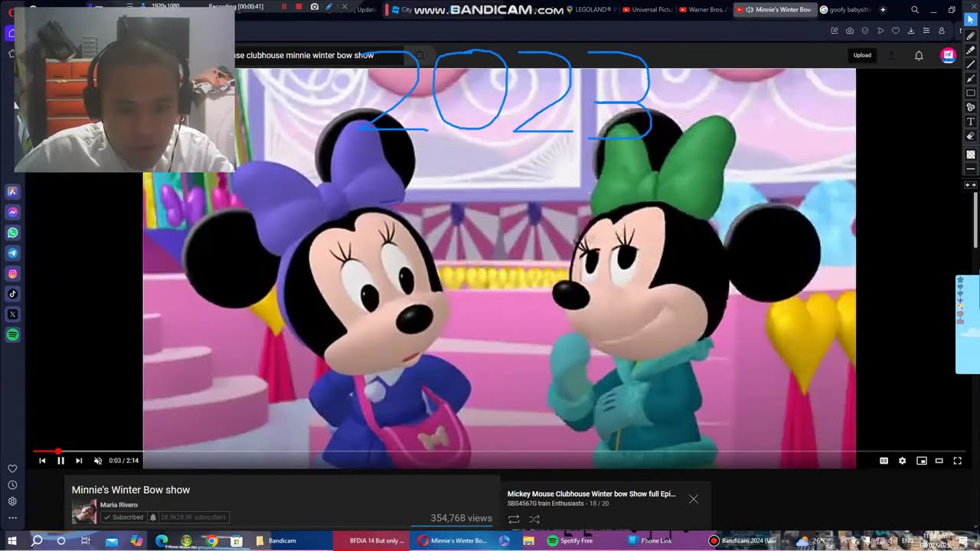This screenshot has height=551, width=980.
Task: Open the Spotify sidebar icon
Action: (x=13, y=334)
